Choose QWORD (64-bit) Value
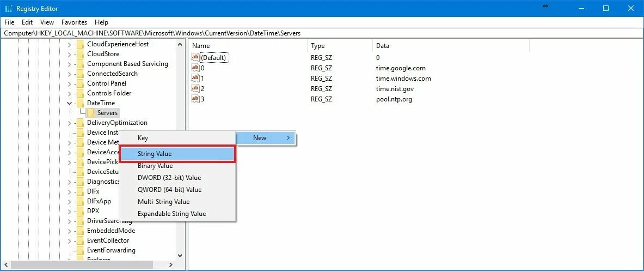The image size is (644, 271). pos(177,190)
